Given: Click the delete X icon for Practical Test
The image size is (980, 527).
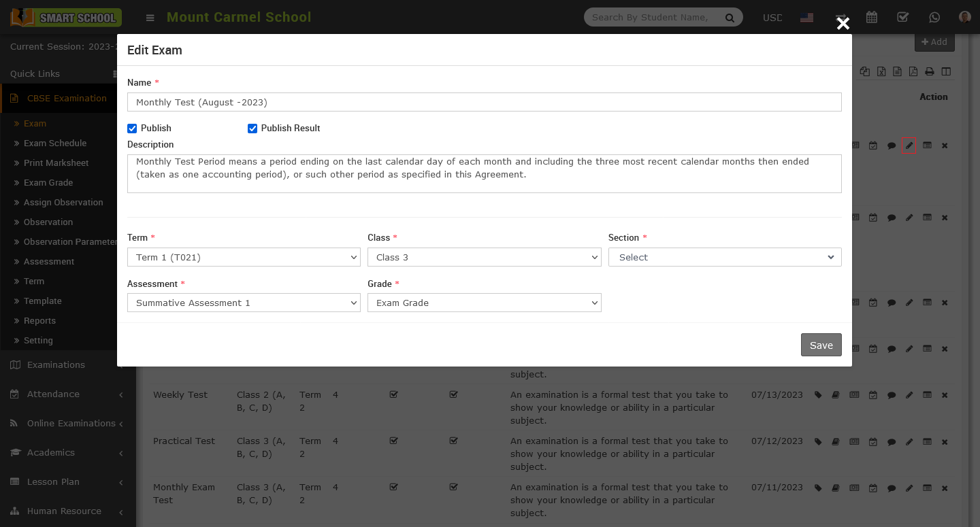Looking at the screenshot, I should coord(945,441).
